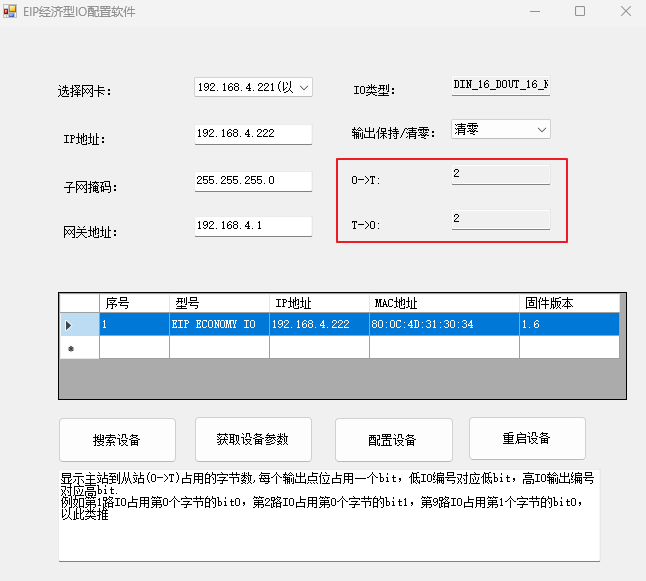Screen dimensions: 646x581
Task: Click the subnet mask field 255.255.255.0
Action: tap(253, 181)
